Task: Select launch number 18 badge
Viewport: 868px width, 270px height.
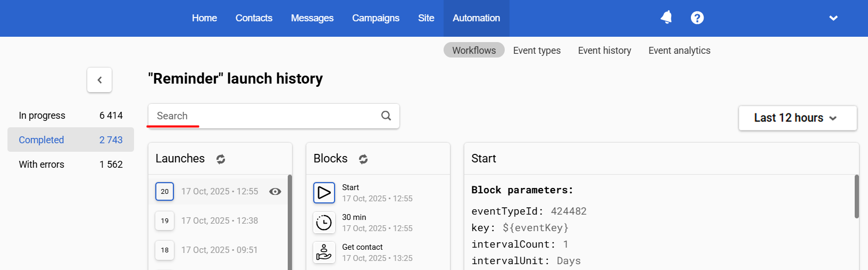Action: click(x=165, y=250)
